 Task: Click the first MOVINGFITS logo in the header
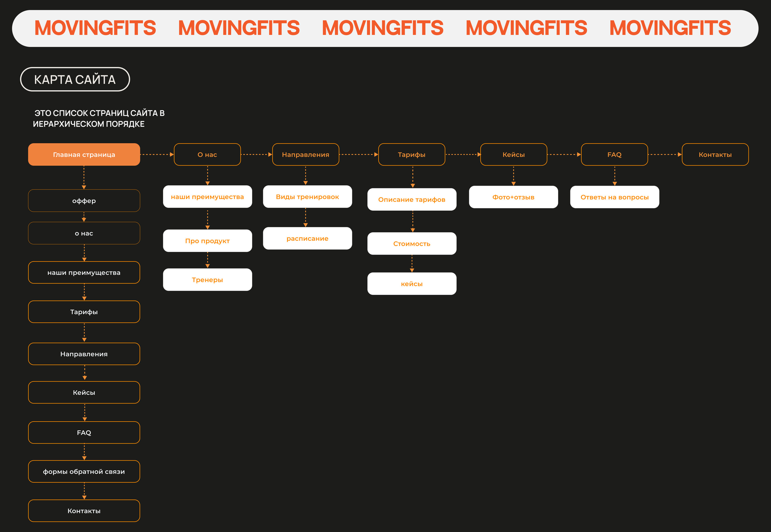coord(96,28)
